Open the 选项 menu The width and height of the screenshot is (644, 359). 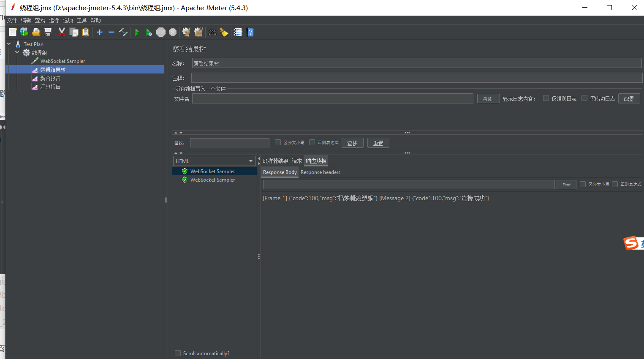[68, 20]
